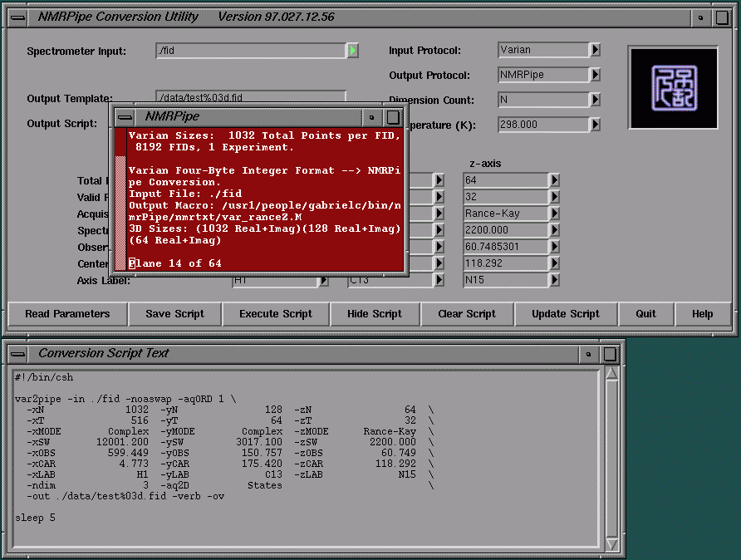Click Save Script button
This screenshot has height=560, width=741.
(174, 314)
